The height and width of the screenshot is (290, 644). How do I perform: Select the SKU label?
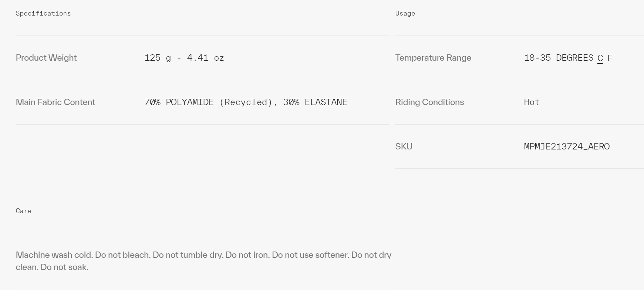point(404,146)
